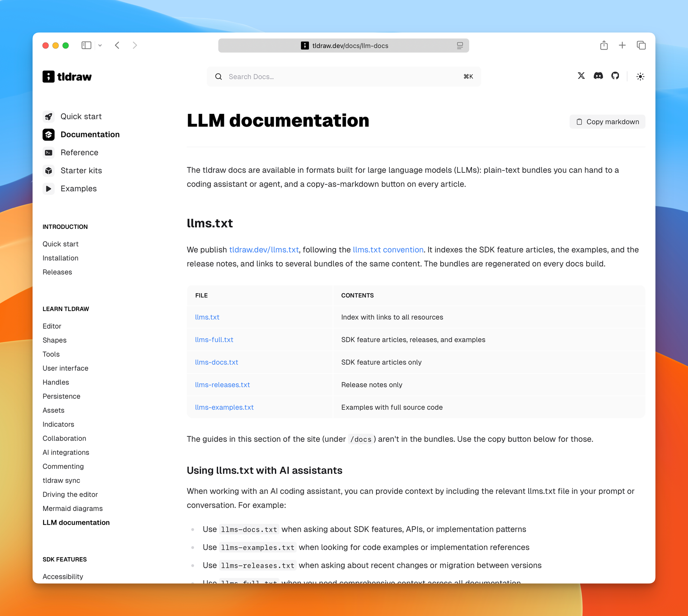Screen dimensions: 688x616
Task: Show the Safari sidebar
Action: tap(86, 45)
